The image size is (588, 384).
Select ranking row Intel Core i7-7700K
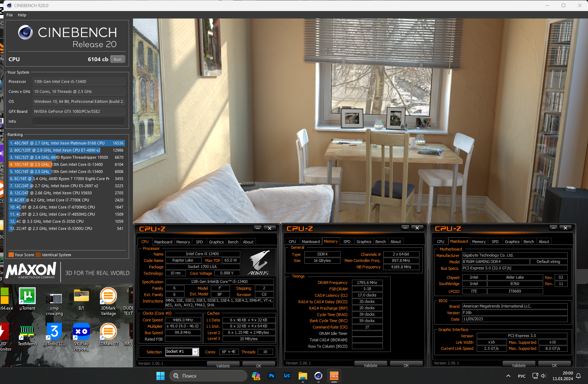click(66, 200)
